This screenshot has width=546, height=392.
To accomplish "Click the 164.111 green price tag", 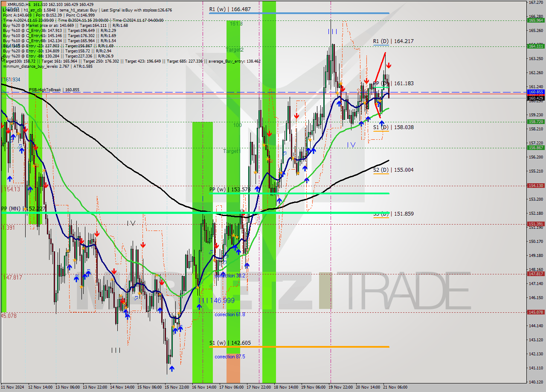I will point(536,46).
